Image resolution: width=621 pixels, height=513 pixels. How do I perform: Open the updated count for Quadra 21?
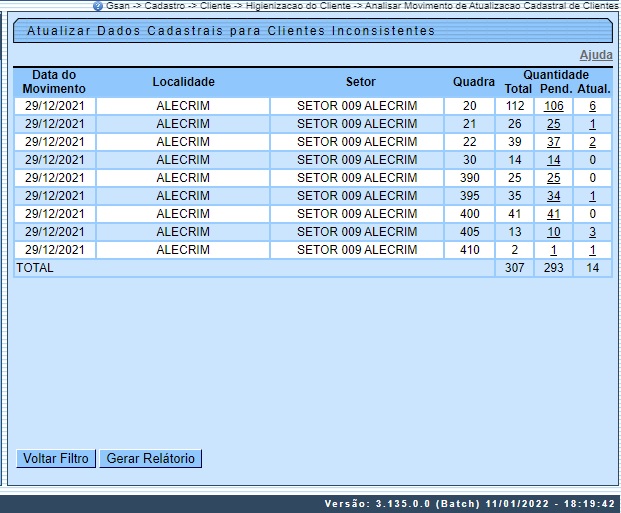pos(592,124)
